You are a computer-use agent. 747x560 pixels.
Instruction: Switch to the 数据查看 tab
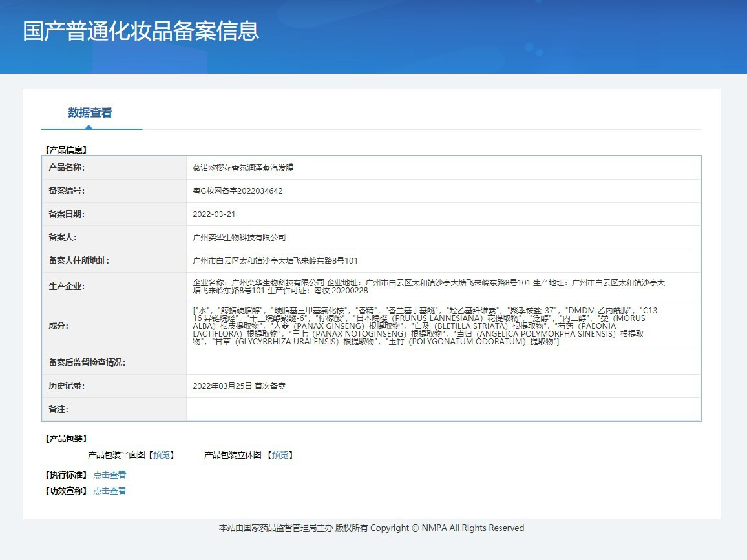(90, 113)
